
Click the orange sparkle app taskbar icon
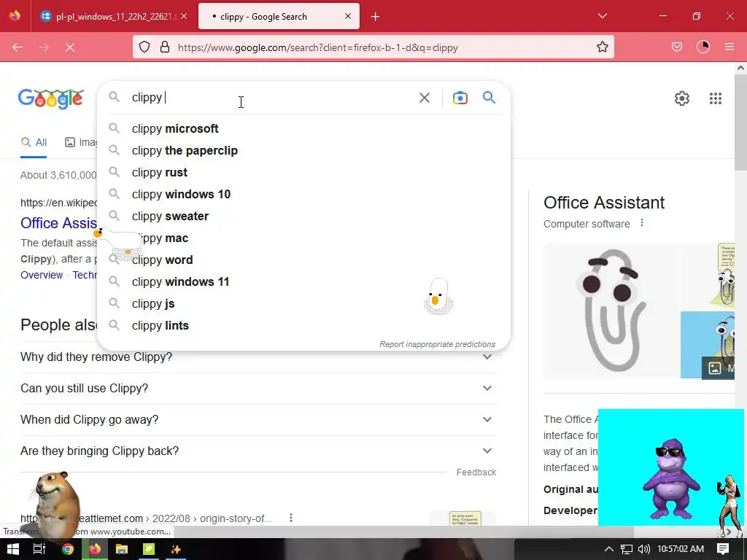(x=176, y=549)
